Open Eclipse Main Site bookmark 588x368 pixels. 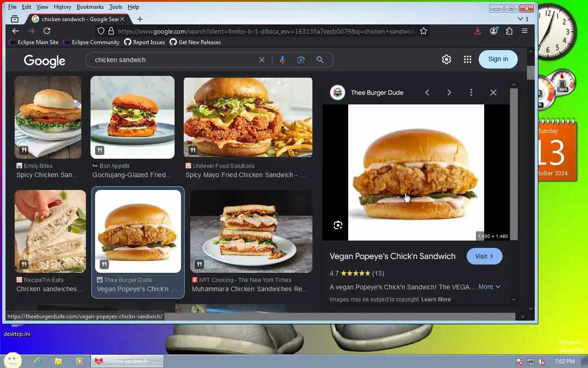(34, 42)
